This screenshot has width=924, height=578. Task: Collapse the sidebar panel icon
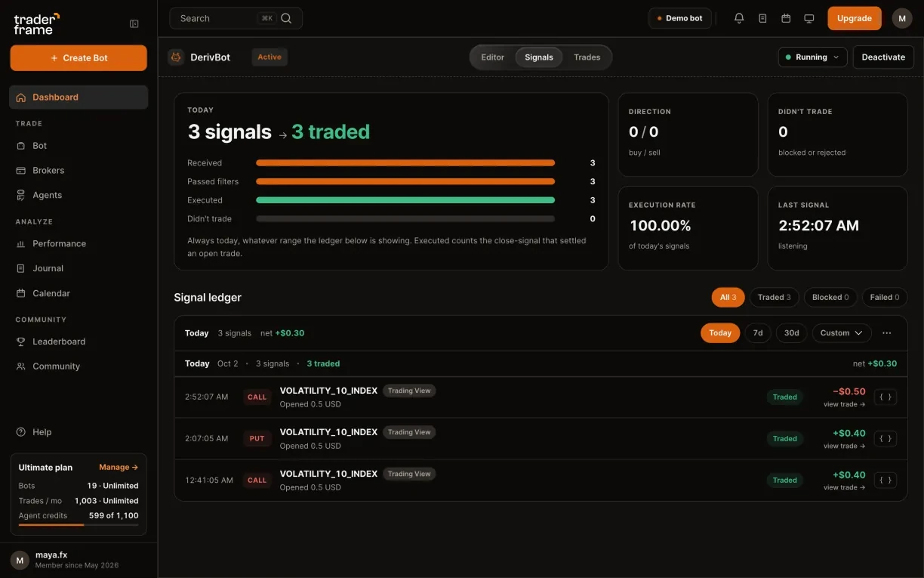(x=134, y=24)
